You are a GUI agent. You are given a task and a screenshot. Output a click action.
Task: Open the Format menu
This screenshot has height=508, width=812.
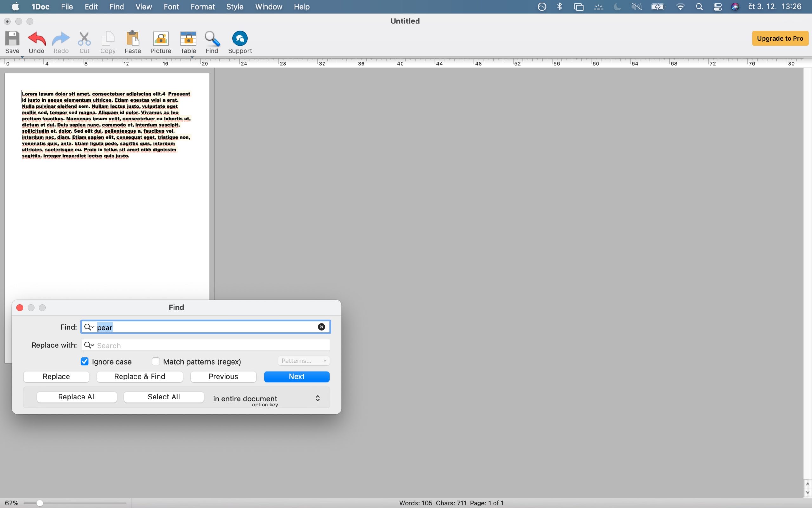[202, 7]
